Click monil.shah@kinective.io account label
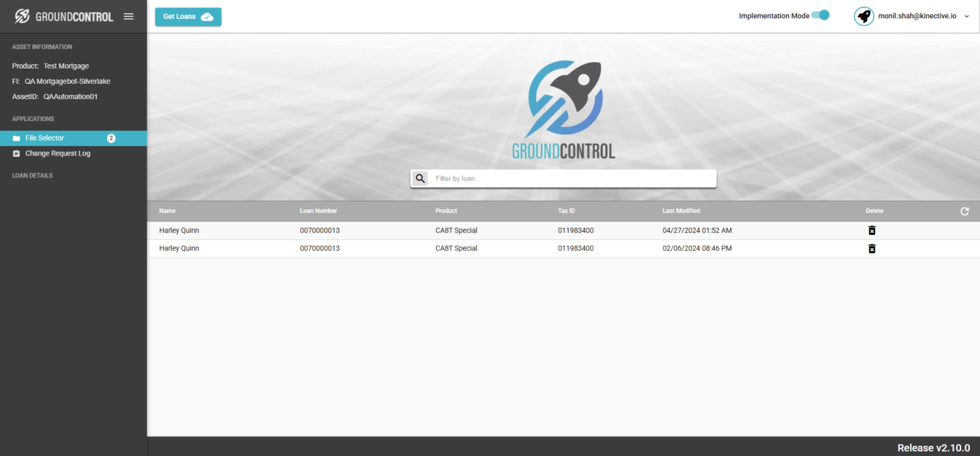 [917, 16]
